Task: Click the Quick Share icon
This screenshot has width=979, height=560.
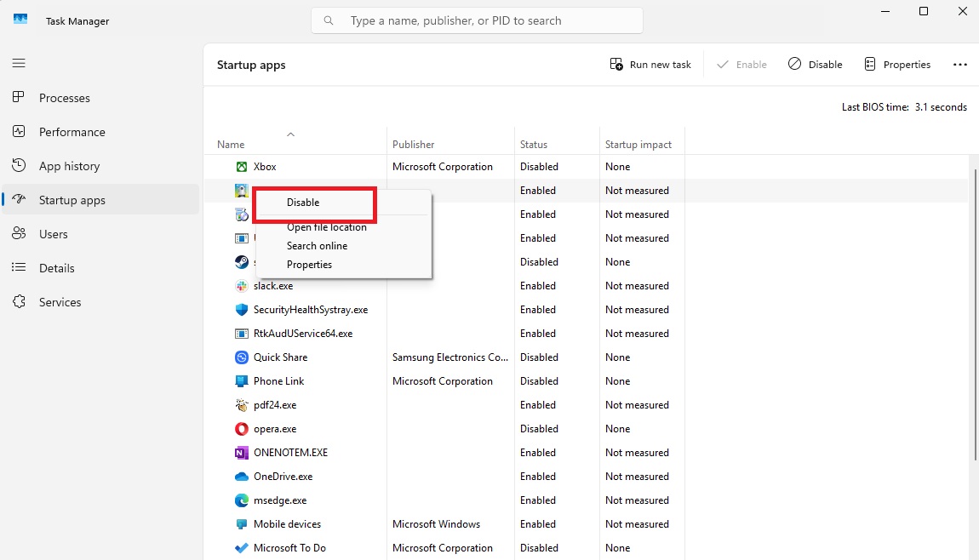Action: click(242, 357)
